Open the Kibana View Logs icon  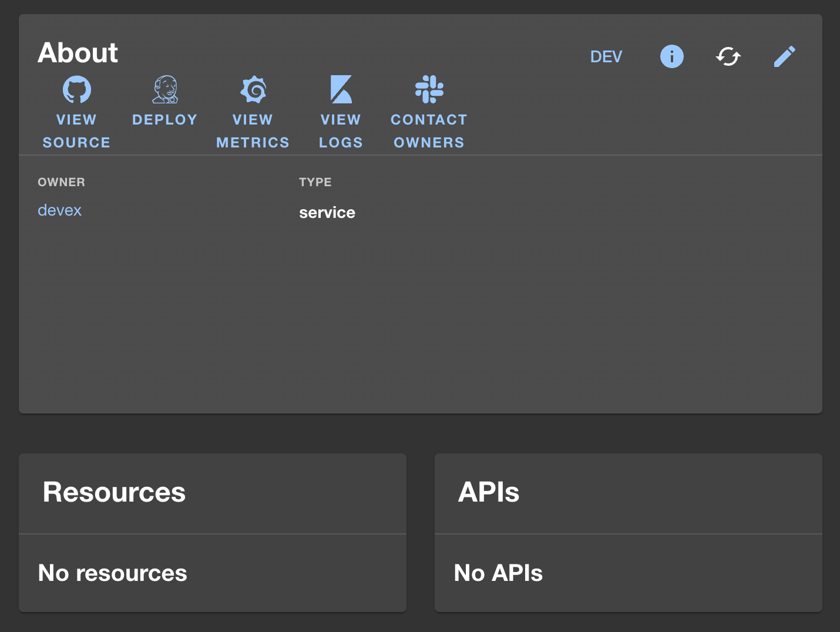(341, 89)
